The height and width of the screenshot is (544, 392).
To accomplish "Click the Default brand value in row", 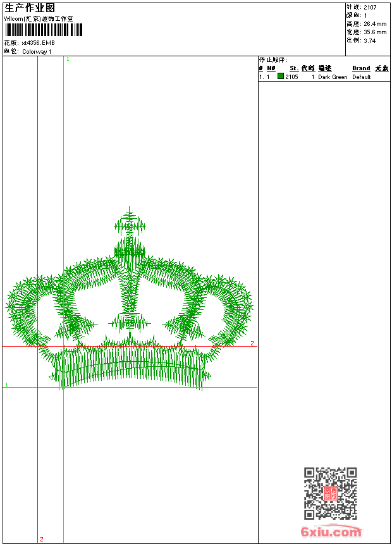I will (362, 77).
